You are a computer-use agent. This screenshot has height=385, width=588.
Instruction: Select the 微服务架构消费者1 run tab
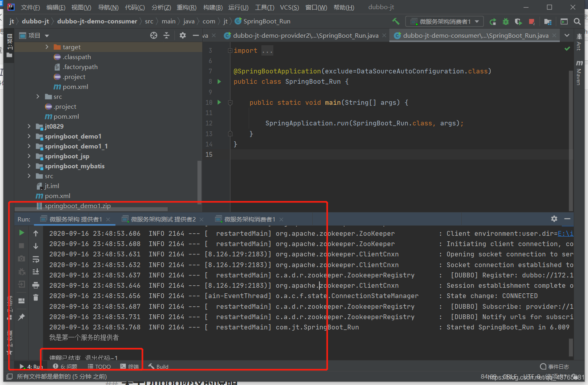[250, 219]
